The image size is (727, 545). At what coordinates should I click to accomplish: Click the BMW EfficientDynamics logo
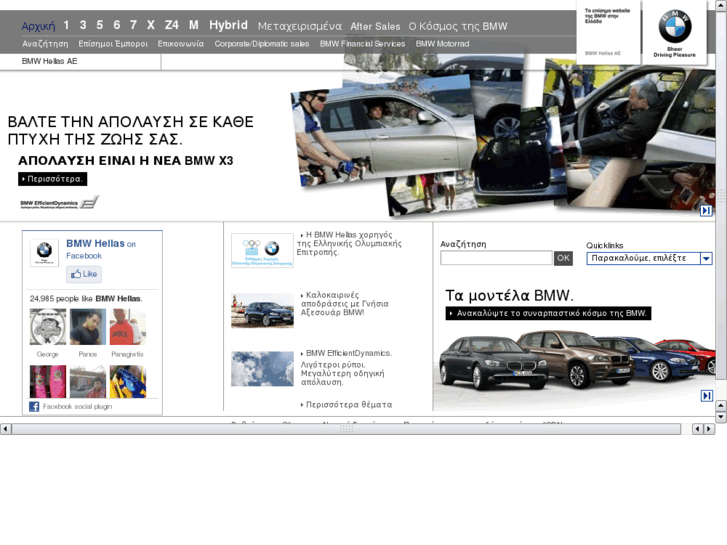tap(59, 203)
